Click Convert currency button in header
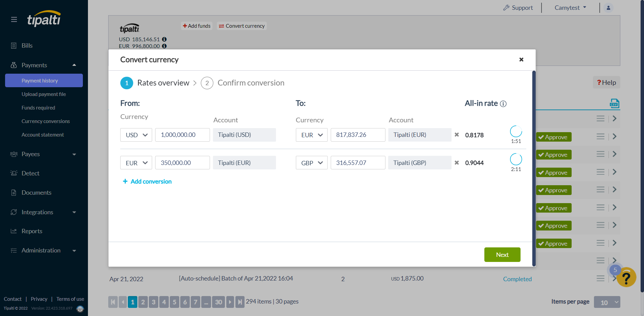This screenshot has height=316, width=644. (x=242, y=26)
